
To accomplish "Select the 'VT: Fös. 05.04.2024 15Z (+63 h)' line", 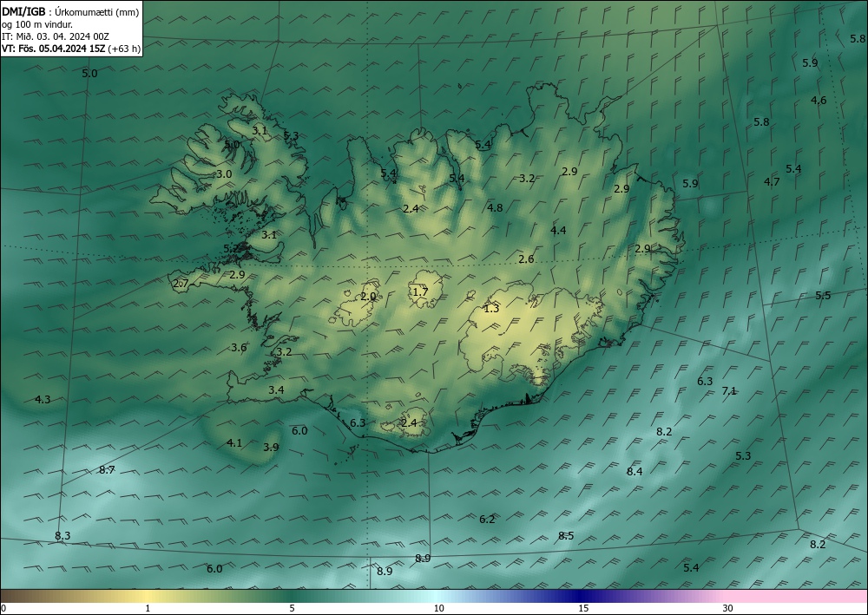I will (x=71, y=49).
